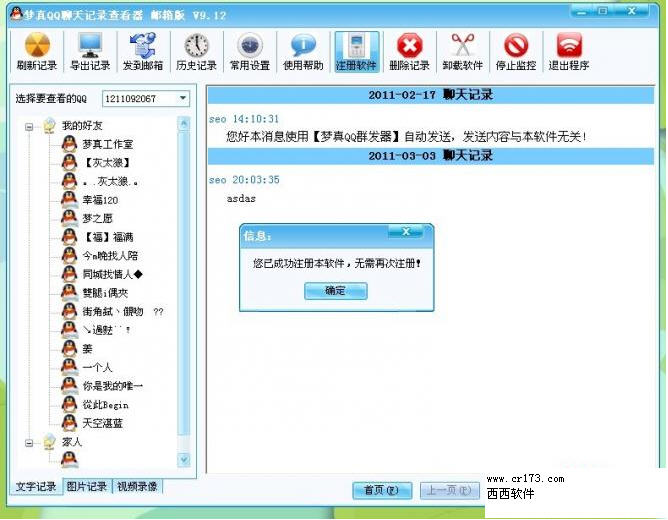Close the 信息 message dialog
The width and height of the screenshot is (668, 520).
[x=406, y=231]
